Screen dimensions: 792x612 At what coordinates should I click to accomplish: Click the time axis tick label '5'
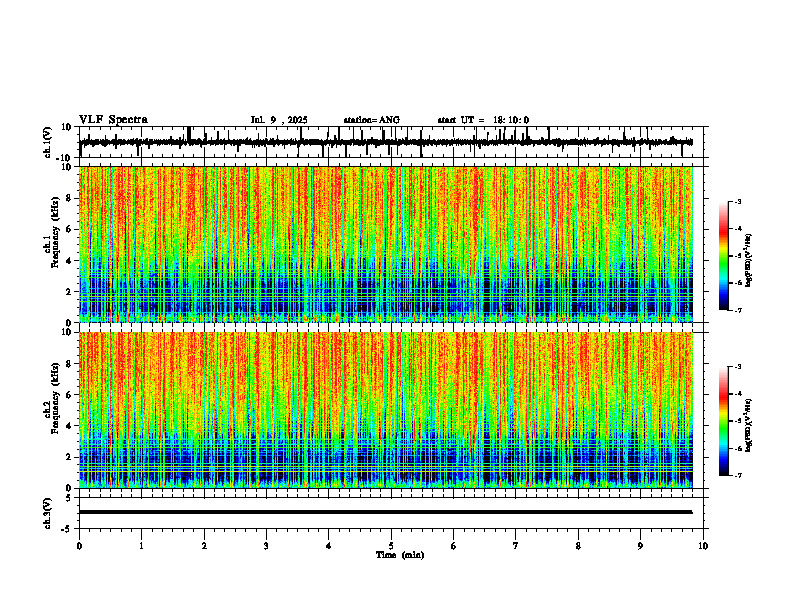click(391, 546)
